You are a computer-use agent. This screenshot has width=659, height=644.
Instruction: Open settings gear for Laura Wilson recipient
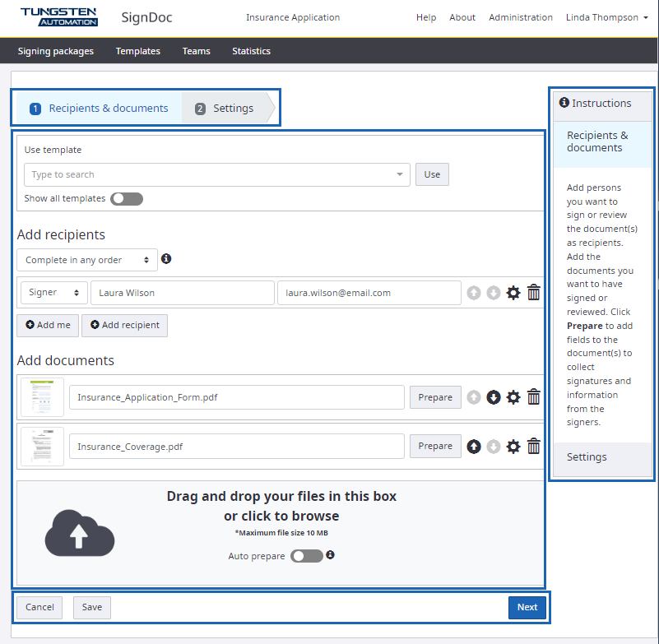tap(513, 293)
